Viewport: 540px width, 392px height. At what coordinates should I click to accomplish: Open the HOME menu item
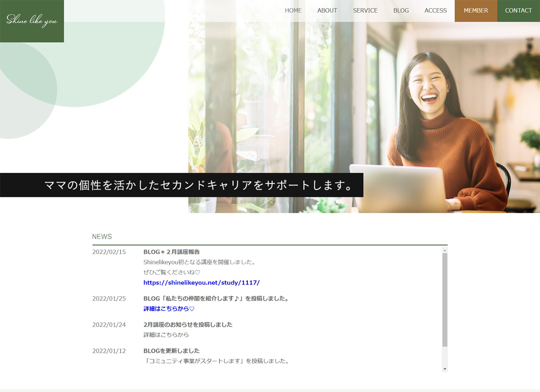[293, 10]
